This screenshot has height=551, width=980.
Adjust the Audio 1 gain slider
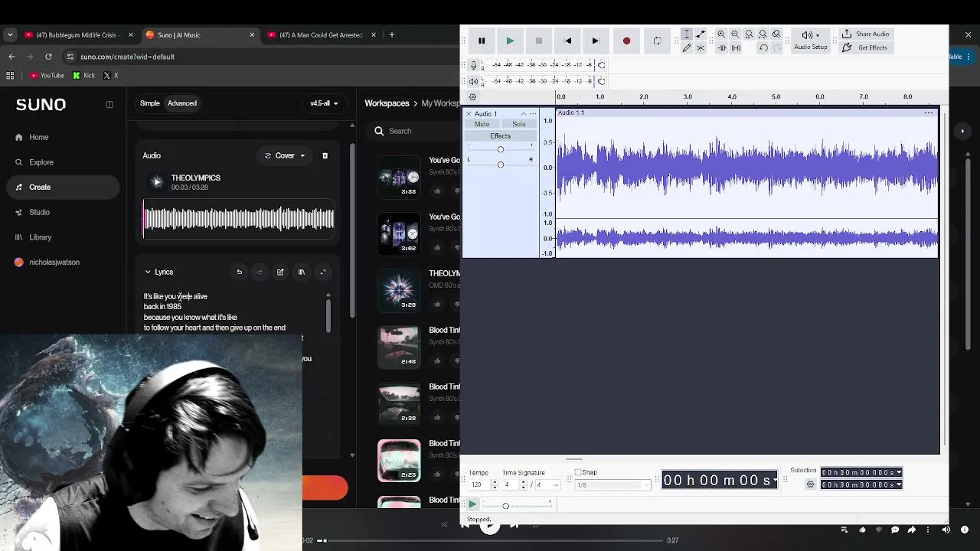[501, 149]
